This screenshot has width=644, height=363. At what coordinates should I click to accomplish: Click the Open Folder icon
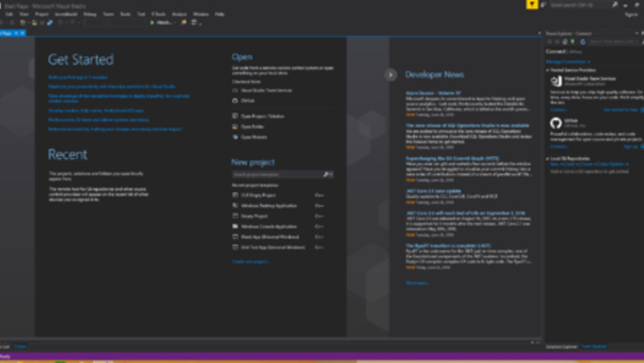pos(235,126)
